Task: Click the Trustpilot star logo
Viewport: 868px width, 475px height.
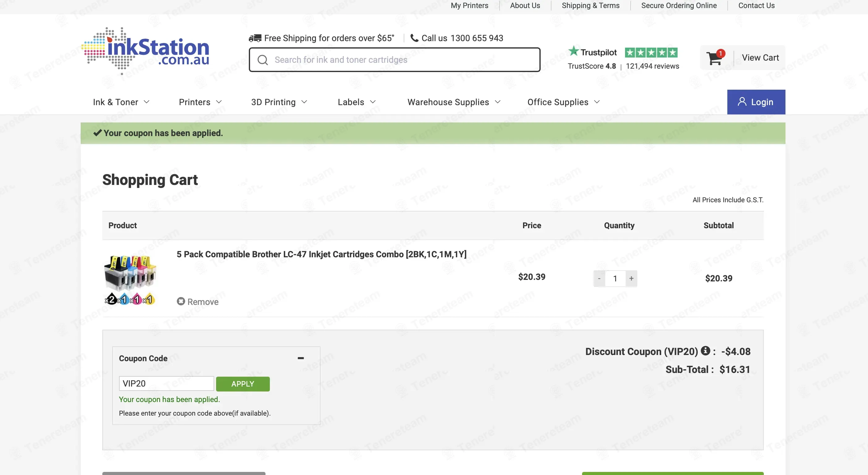Action: 573,51
